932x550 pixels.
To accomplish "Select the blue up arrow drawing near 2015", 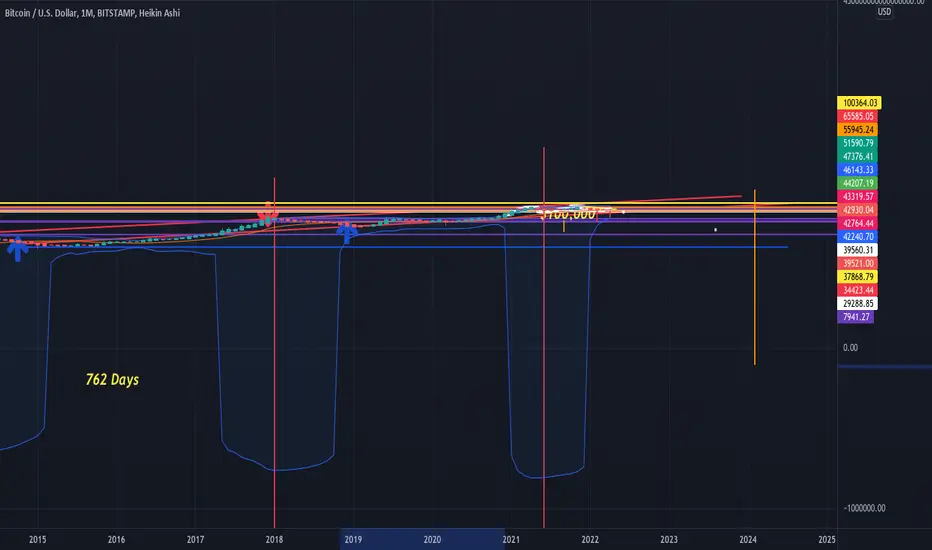I will (x=18, y=249).
